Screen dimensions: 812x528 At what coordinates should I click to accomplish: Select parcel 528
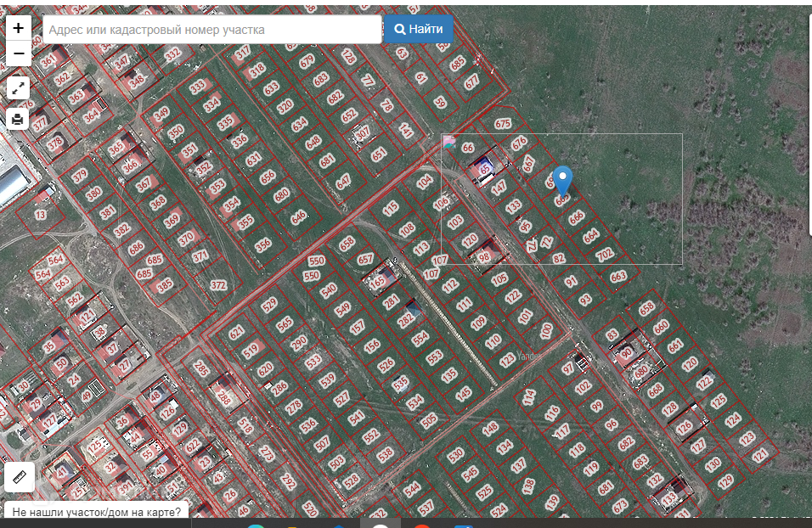pyautogui.click(x=351, y=481)
